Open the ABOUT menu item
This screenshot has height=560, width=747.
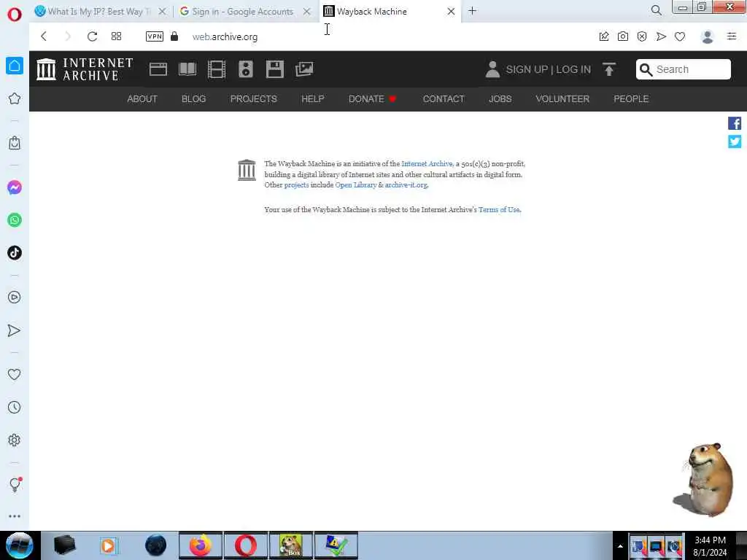pos(142,99)
